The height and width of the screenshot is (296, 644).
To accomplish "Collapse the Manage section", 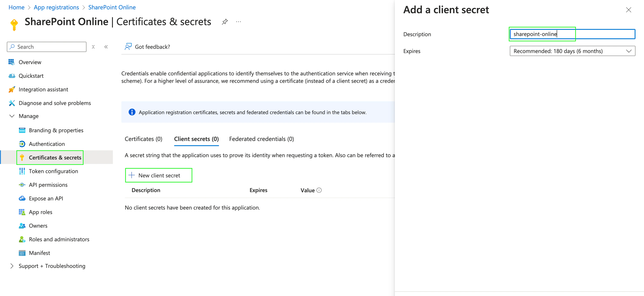I will click(12, 116).
